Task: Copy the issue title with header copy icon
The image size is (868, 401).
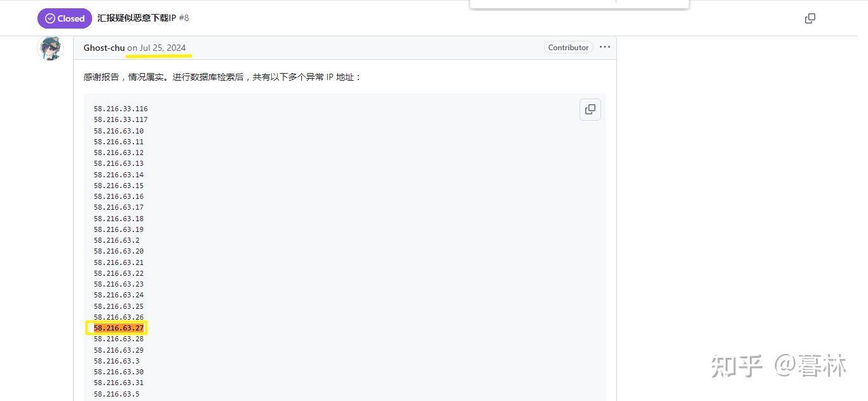Action: 810,18
